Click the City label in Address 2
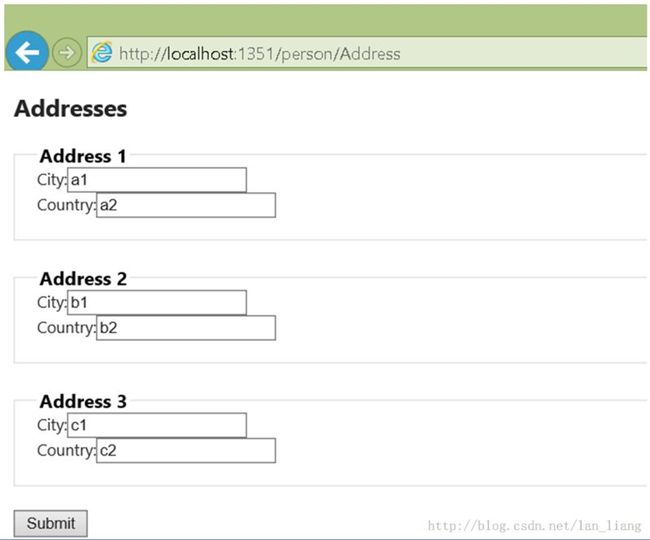The image size is (650, 540). coord(52,303)
